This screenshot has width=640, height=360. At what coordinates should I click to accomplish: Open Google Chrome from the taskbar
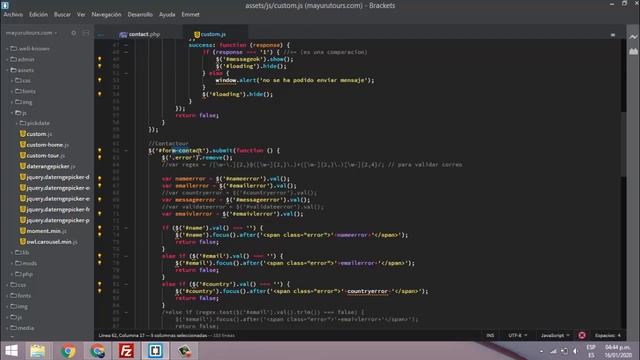[x=68, y=351]
